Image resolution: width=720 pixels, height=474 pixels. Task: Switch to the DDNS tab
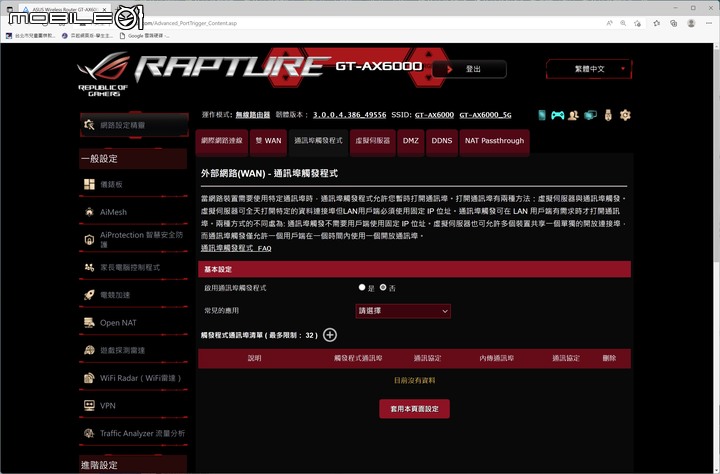pyautogui.click(x=442, y=142)
